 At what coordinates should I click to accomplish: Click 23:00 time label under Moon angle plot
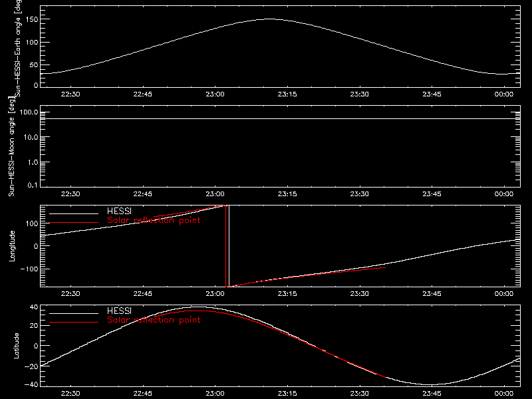pos(215,194)
